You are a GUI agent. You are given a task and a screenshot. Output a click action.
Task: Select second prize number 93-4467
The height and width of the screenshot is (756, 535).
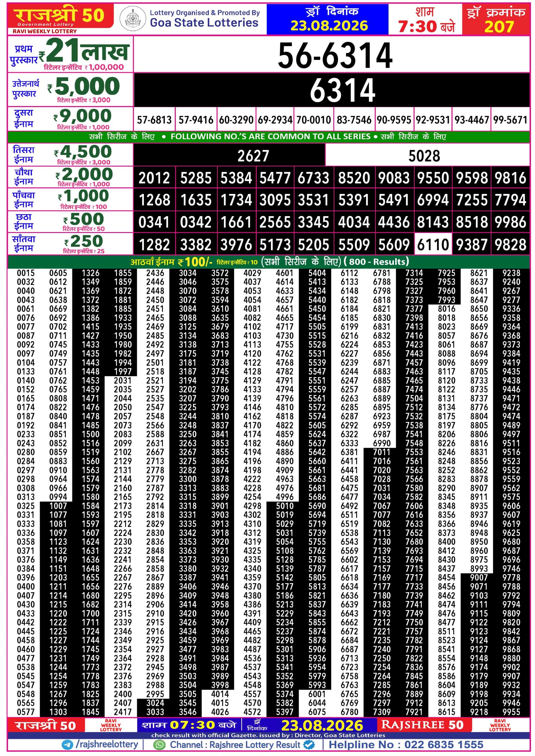472,120
